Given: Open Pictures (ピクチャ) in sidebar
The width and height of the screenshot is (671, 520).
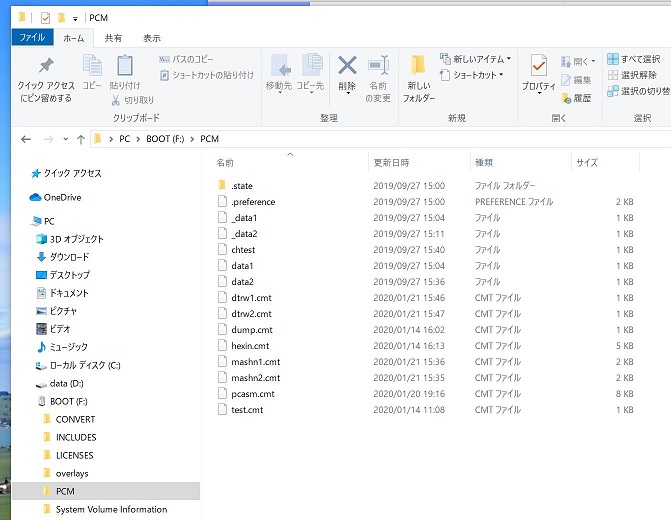Looking at the screenshot, I should coord(56,311).
